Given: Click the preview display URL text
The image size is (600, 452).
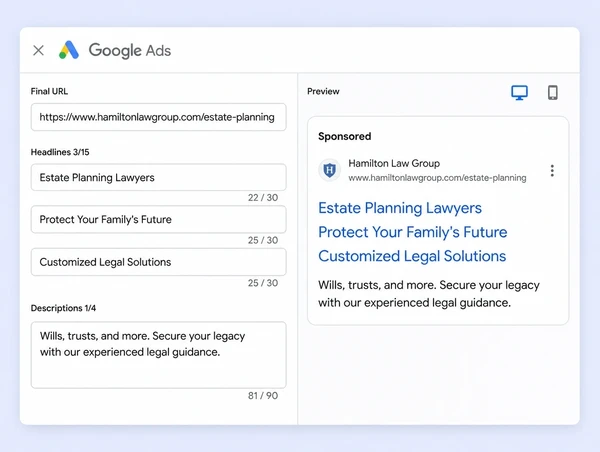Looking at the screenshot, I should click(437, 178).
